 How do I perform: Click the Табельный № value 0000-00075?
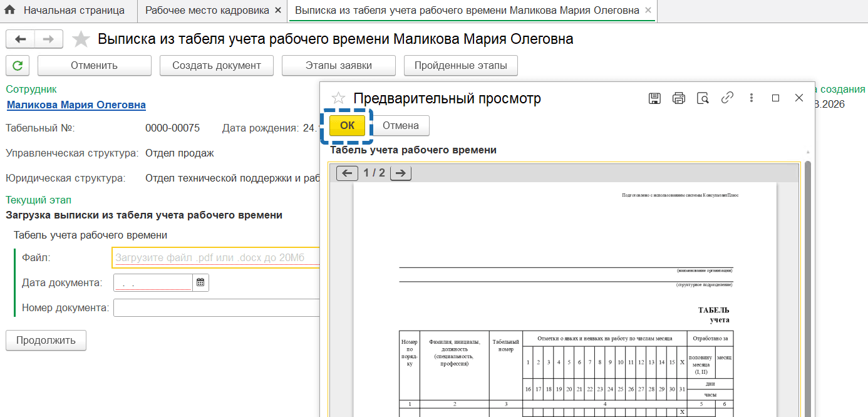click(x=172, y=128)
